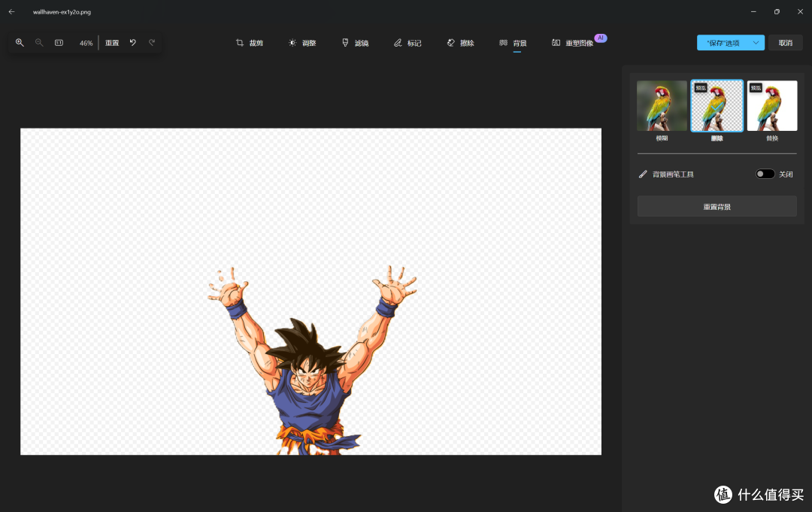Close the Photos editor window
Screen dimensions: 812x512
click(800, 11)
